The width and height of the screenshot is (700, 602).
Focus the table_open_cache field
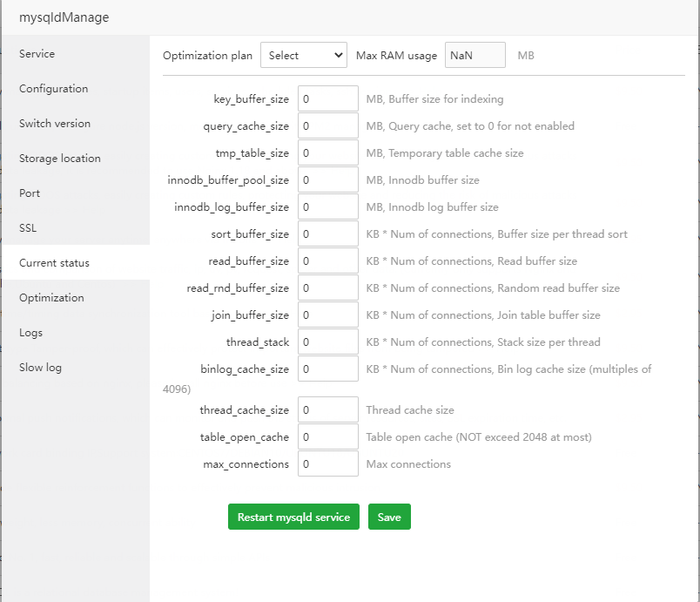[327, 437]
